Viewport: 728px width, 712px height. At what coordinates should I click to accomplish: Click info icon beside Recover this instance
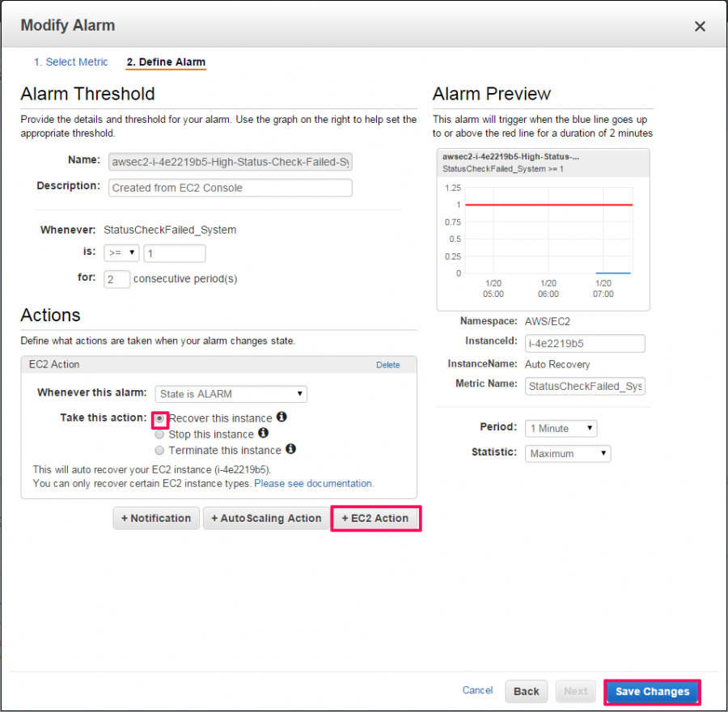281,417
